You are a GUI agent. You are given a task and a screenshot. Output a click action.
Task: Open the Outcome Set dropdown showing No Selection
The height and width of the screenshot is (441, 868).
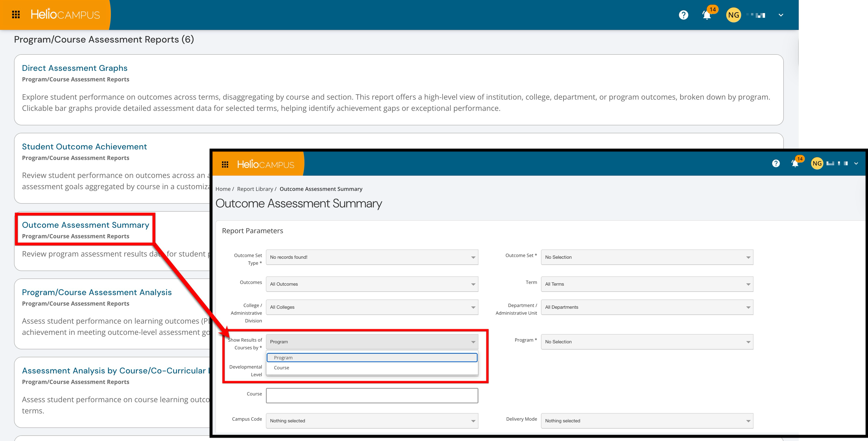click(647, 257)
